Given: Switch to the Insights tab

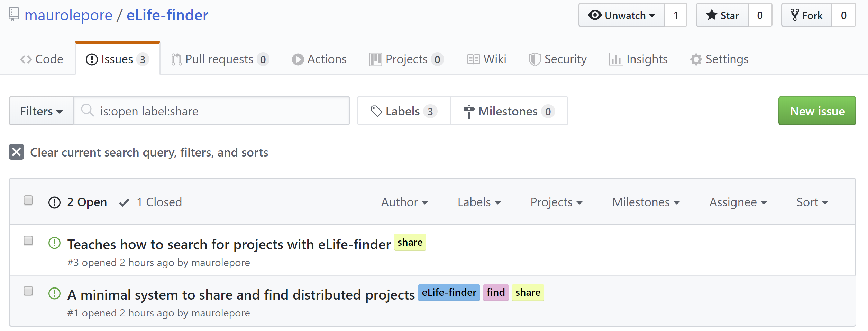Looking at the screenshot, I should [x=638, y=59].
